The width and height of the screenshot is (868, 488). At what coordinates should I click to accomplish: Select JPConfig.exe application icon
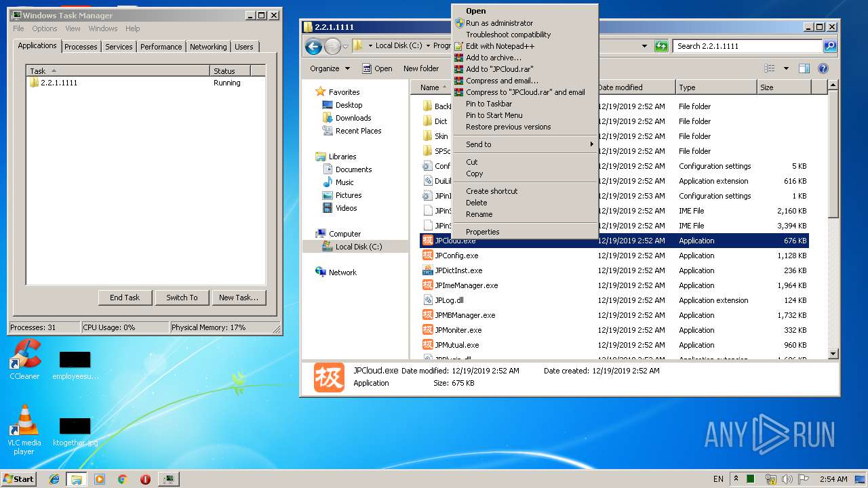(427, 256)
